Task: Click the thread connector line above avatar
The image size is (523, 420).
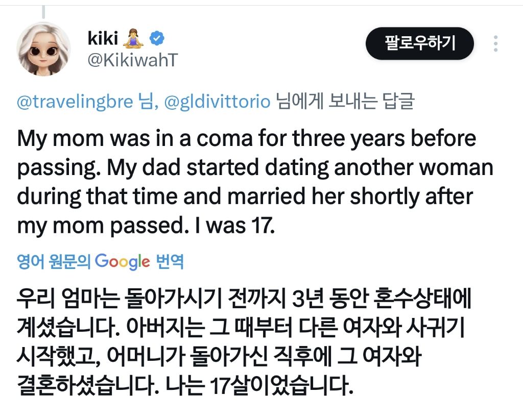Action: (x=43, y=11)
